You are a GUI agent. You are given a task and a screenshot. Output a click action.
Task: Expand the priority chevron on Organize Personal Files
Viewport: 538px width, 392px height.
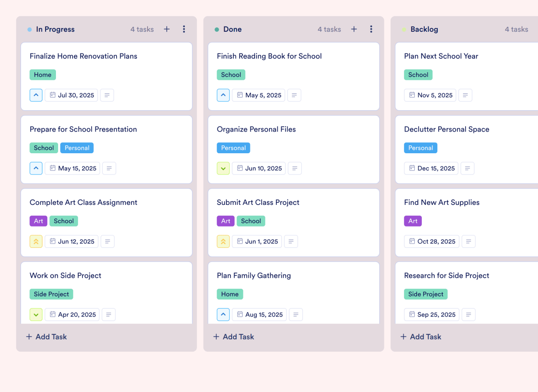tap(223, 168)
